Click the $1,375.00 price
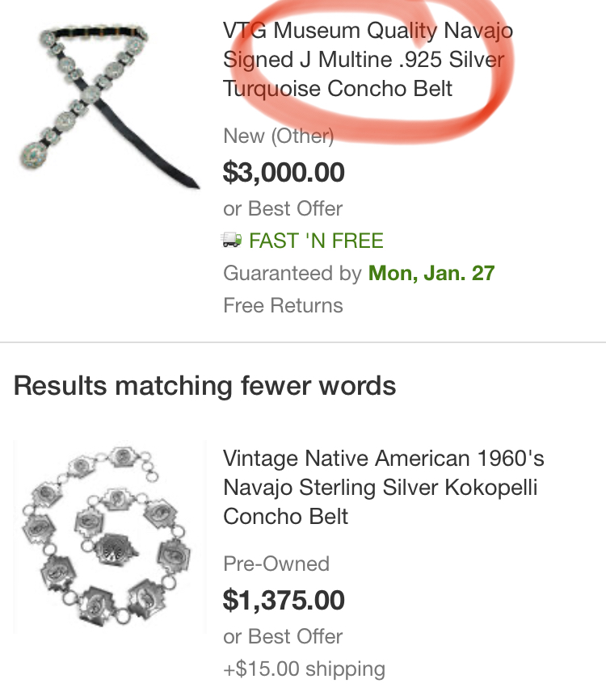Screen dimensions: 606x700 coord(284,600)
